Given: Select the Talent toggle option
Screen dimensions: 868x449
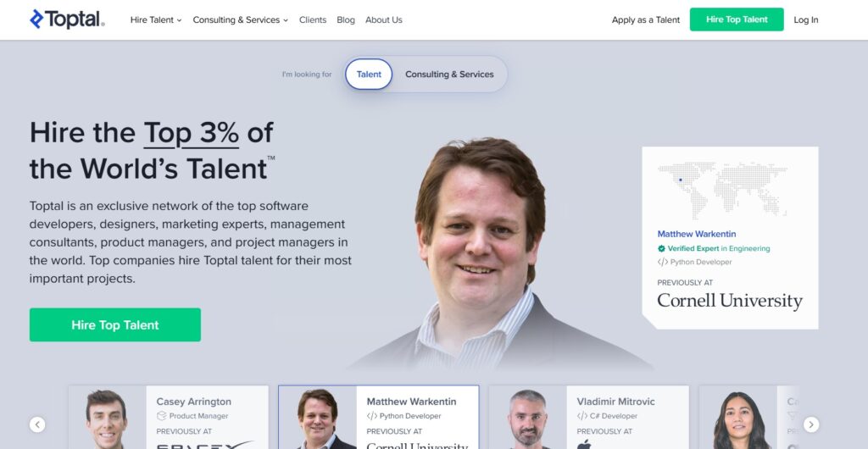Looking at the screenshot, I should [369, 74].
